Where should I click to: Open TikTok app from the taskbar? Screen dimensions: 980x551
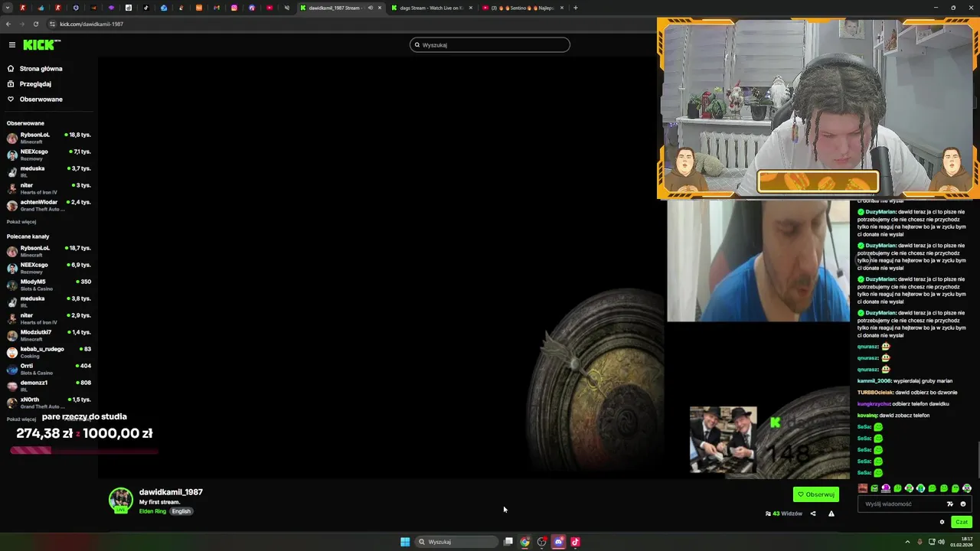[575, 542]
